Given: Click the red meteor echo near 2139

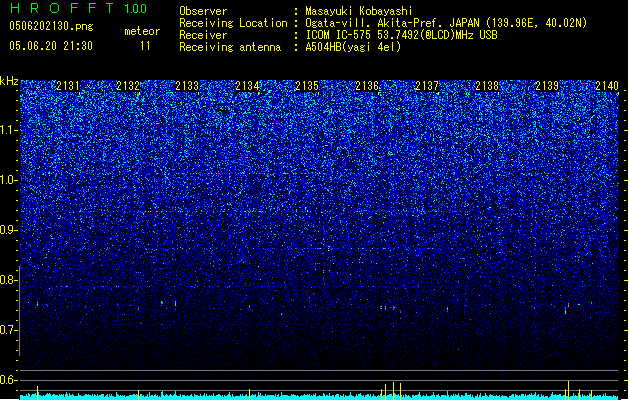Looking at the screenshot, I should coord(568,305).
